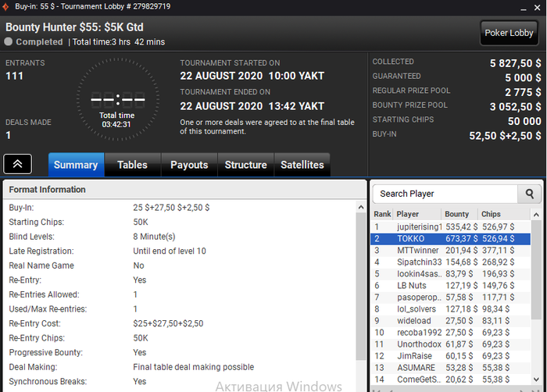This screenshot has height=392, width=547.
Task: Collapse the header with double-chevron button
Action: 17,164
